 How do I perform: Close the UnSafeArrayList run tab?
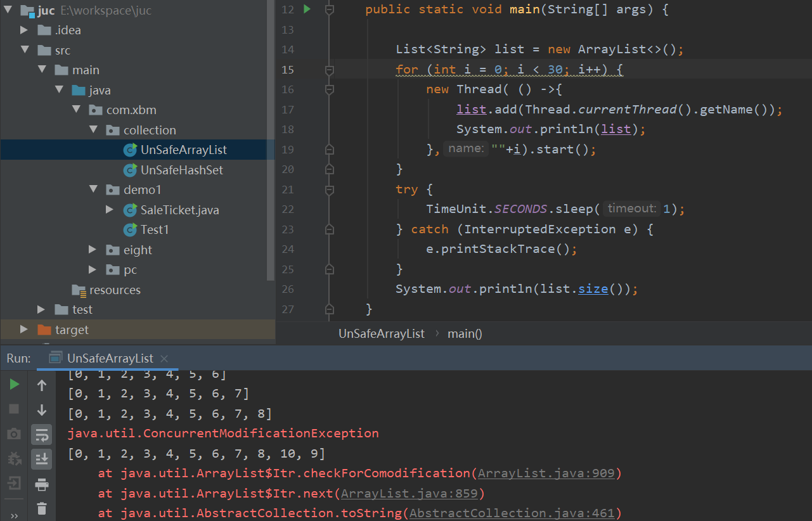[x=164, y=359]
